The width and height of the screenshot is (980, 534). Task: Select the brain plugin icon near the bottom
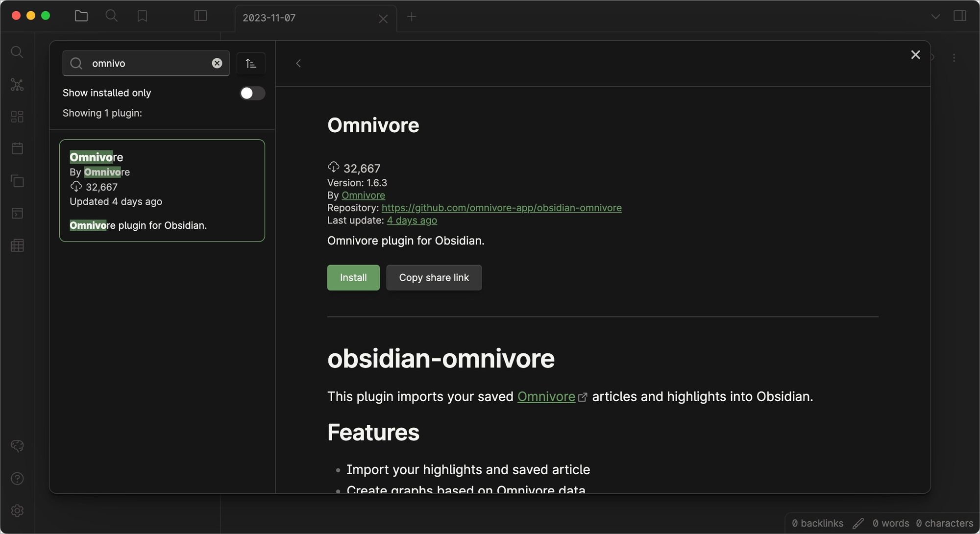(x=17, y=446)
